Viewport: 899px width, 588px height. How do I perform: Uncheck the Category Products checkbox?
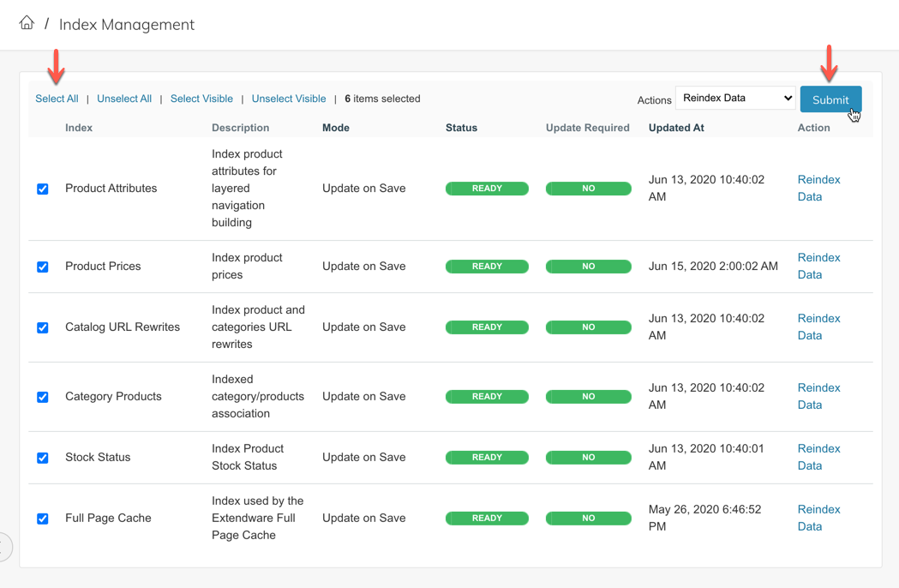(x=43, y=397)
